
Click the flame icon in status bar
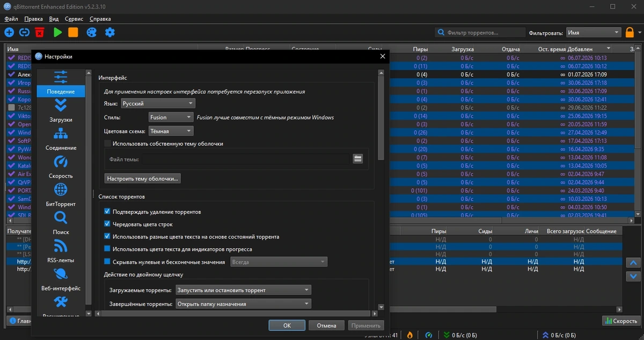pos(410,335)
